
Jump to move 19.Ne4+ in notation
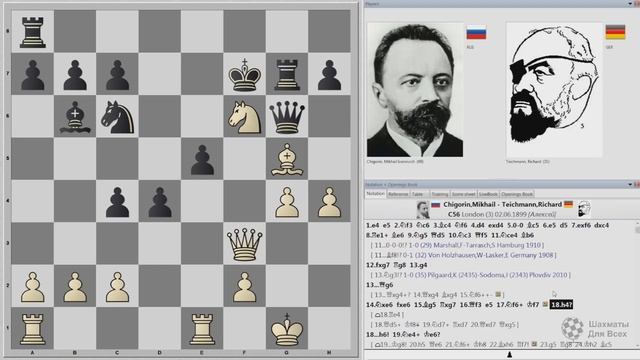[406, 335]
